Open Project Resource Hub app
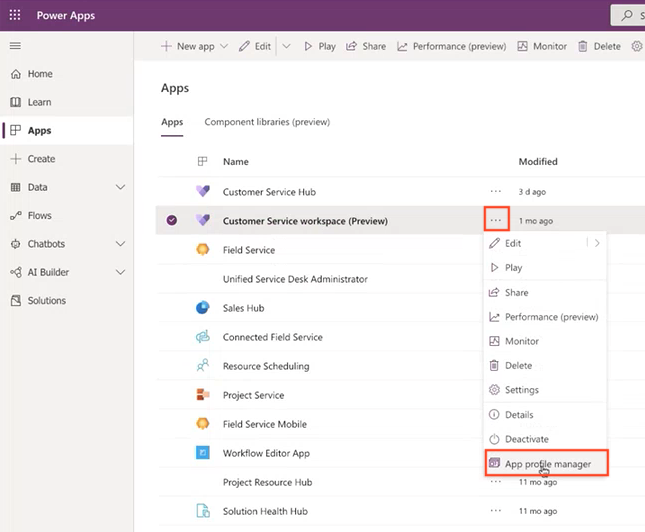The height and width of the screenshot is (532, 645). tap(267, 482)
